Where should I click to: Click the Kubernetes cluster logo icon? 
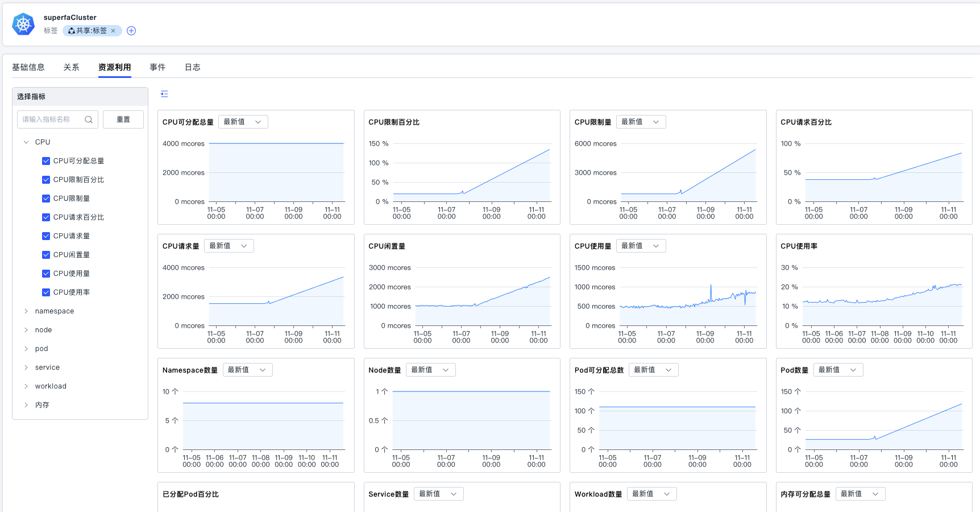(23, 24)
